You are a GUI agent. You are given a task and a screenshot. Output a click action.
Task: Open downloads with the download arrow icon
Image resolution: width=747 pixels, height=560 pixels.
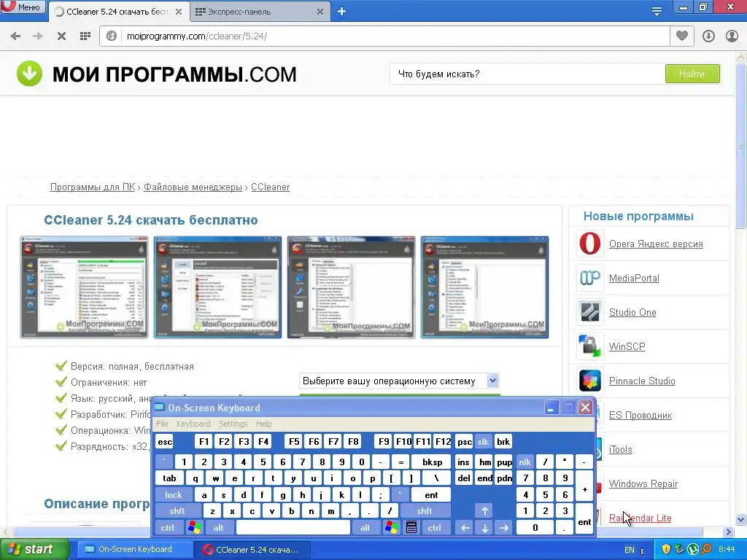[x=708, y=36]
